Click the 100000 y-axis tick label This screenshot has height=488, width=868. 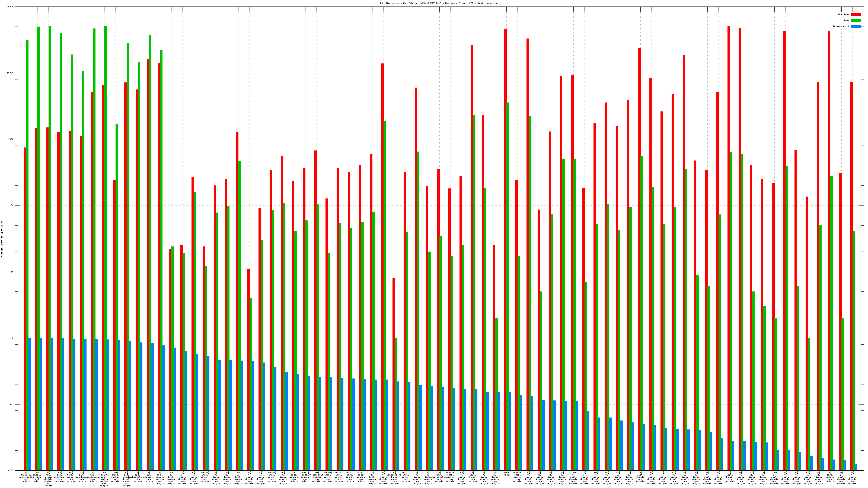(x=10, y=7)
